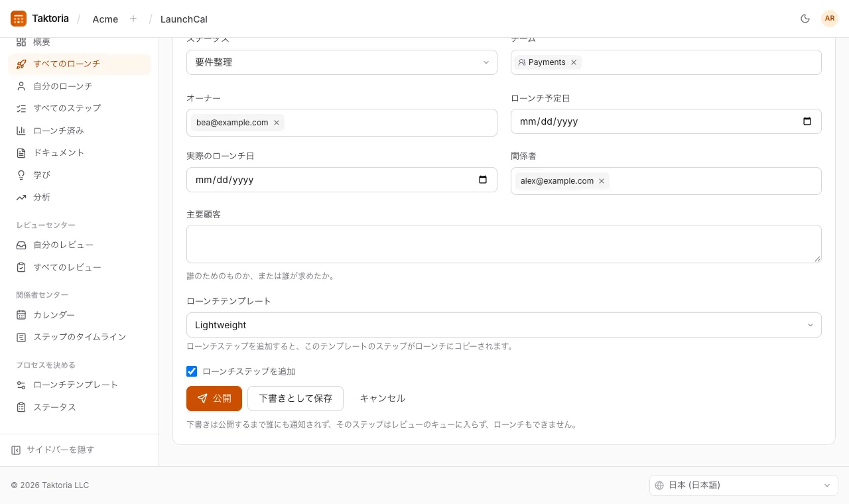Remove alex@example.com from stakeholders
This screenshot has height=504, width=849.
coord(602,181)
